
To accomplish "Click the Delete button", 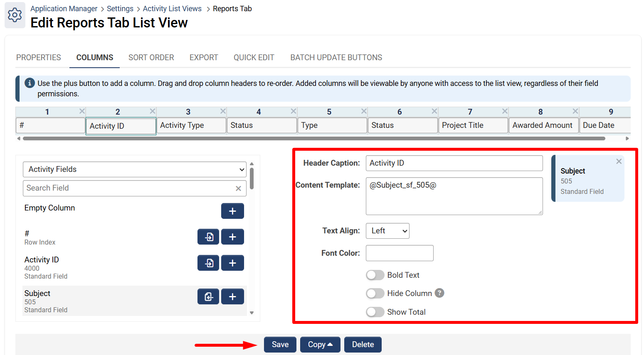I will click(x=363, y=345).
